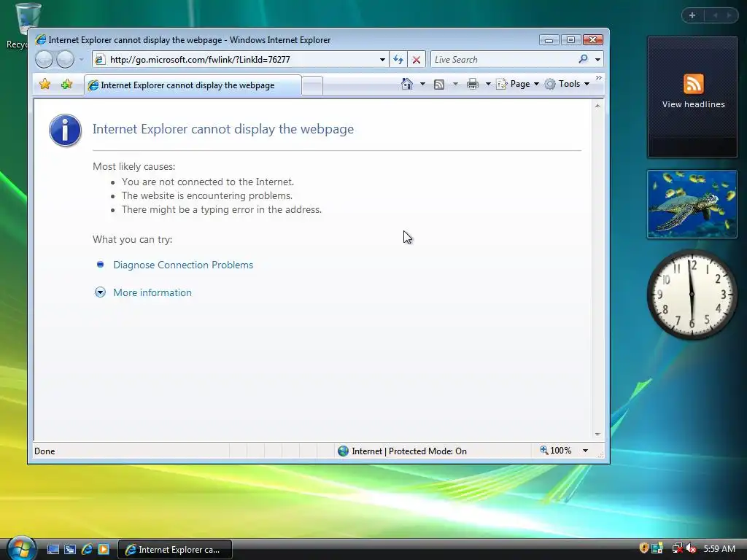Open the zoom level dropdown arrow
This screenshot has height=560, width=747.
[585, 451]
